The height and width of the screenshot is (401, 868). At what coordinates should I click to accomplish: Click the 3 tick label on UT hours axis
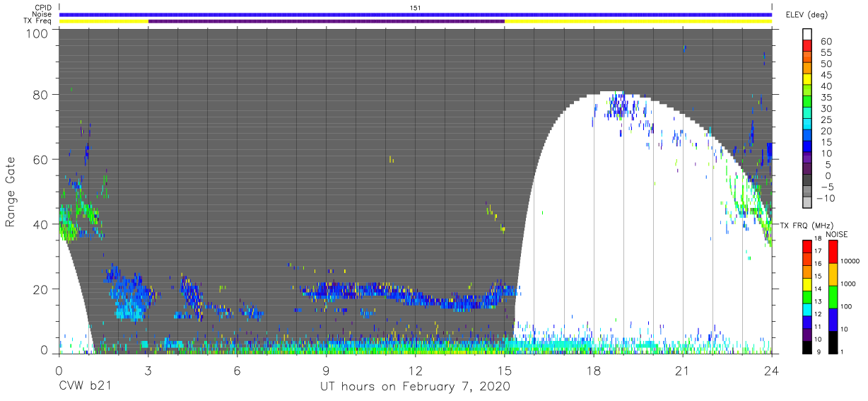pyautogui.click(x=148, y=371)
